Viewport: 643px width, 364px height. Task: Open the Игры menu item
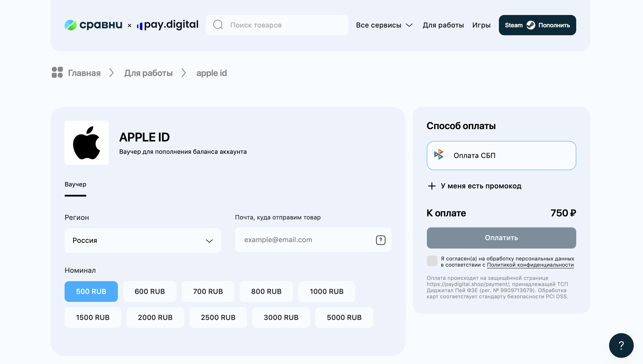pyautogui.click(x=481, y=25)
